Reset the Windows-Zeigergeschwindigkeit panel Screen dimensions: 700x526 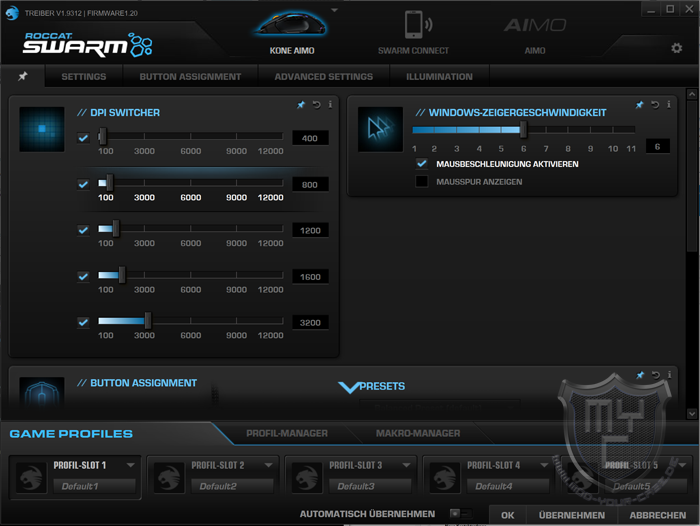[654, 104]
